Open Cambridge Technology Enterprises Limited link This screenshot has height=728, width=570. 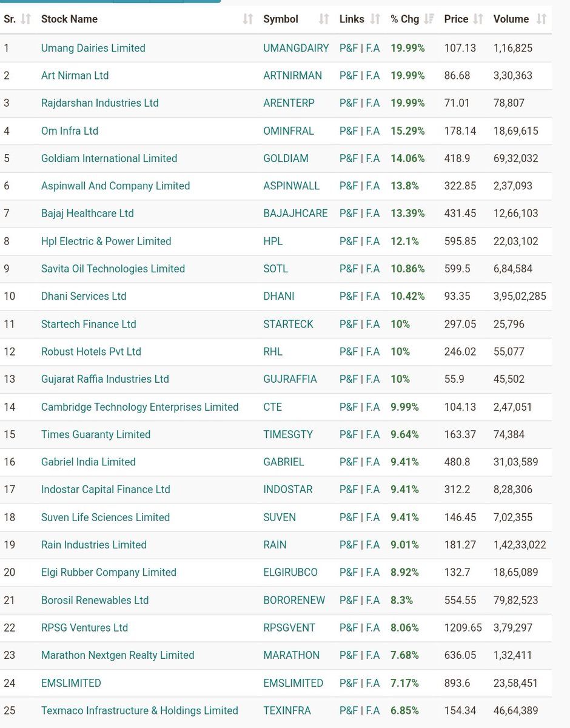(140, 407)
